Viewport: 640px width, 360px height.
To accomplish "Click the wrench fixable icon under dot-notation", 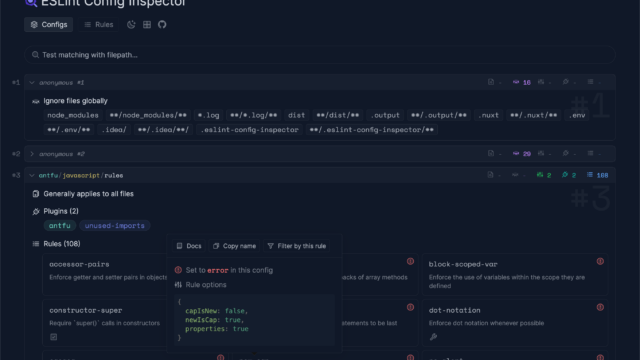I will click(433, 337).
